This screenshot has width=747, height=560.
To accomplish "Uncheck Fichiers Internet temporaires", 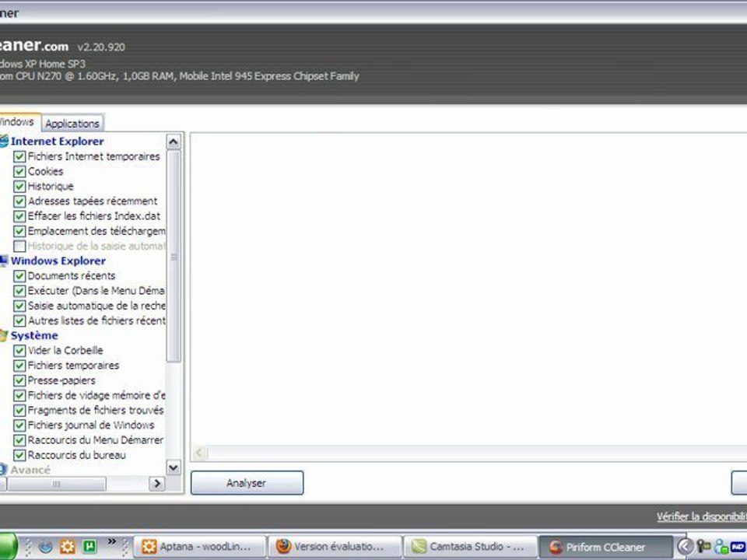I will (x=19, y=156).
